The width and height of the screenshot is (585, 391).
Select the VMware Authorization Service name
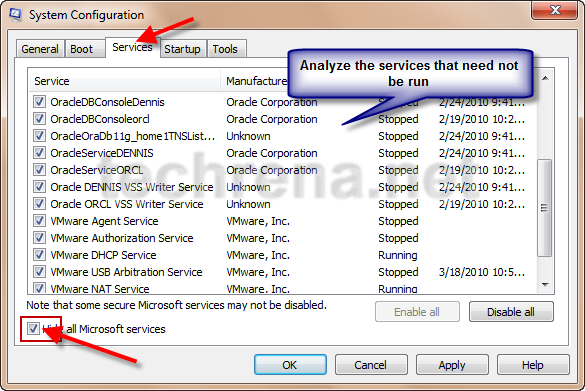122,238
